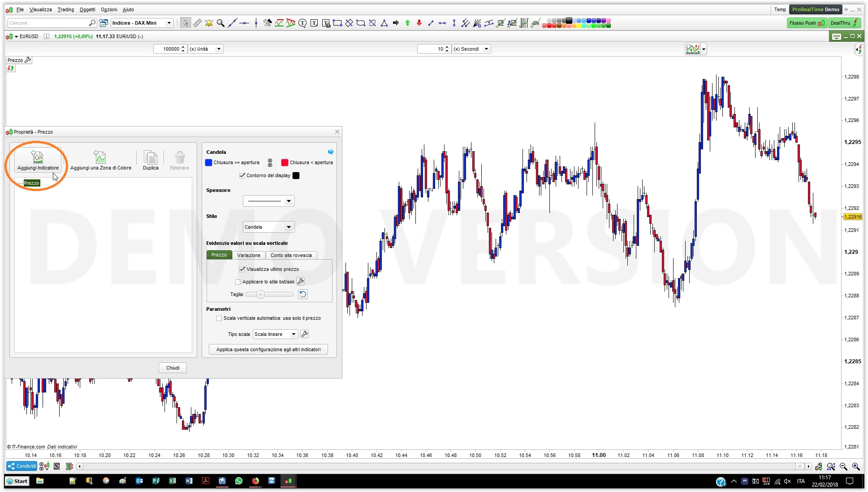Select the green up arrow tool
The image size is (868, 492).
pos(407,23)
